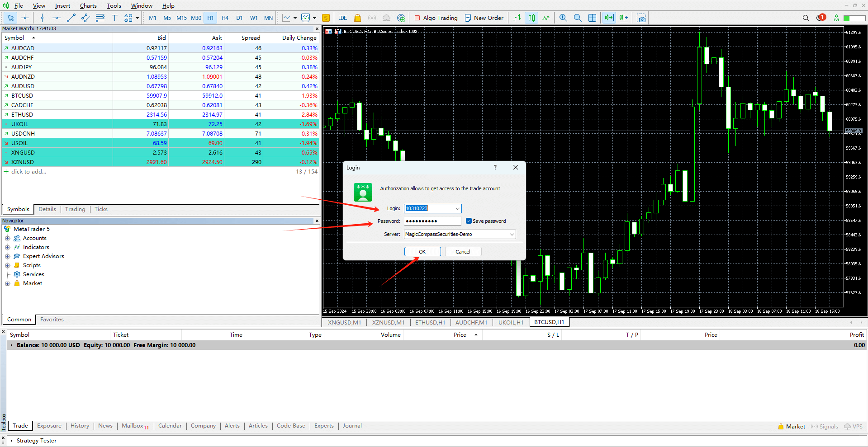Select the trendline drawing tool

click(71, 18)
